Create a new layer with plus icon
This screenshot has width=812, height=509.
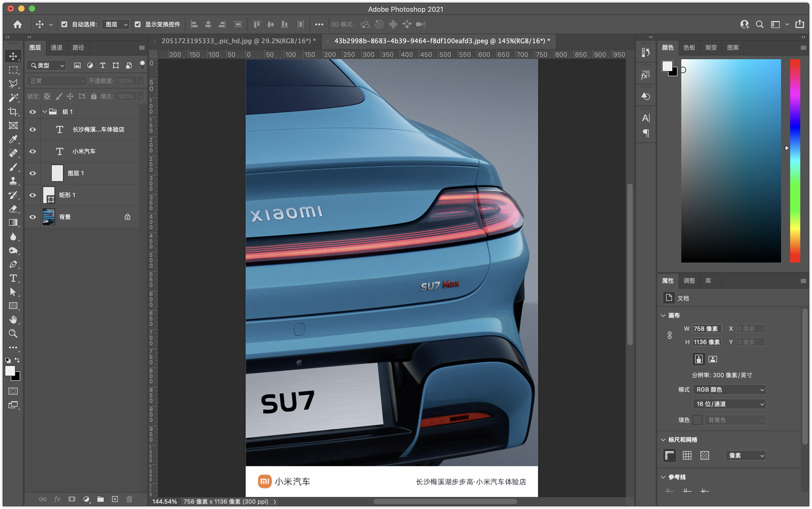tap(115, 499)
